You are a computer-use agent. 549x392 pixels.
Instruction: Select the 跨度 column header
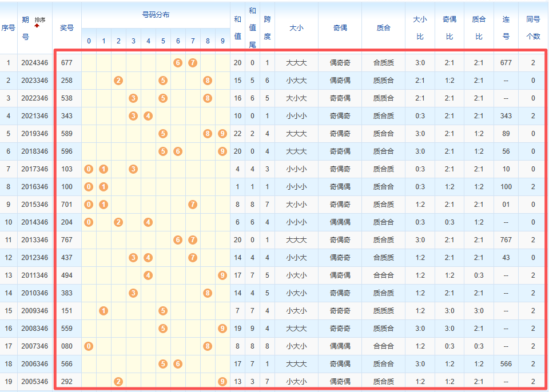[267, 27]
